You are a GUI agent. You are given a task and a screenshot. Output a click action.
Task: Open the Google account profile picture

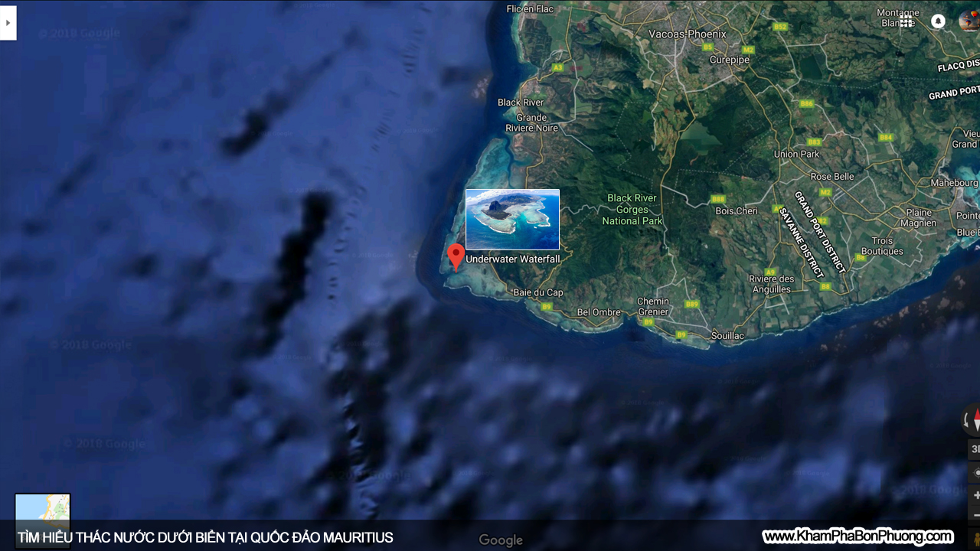[x=969, y=21]
